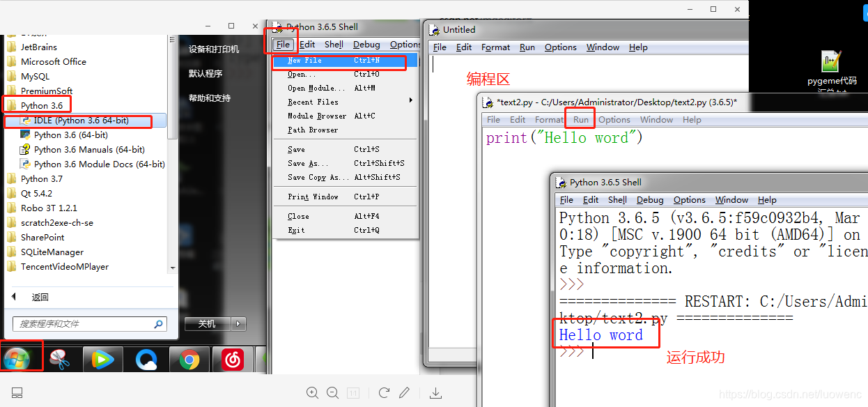The width and height of the screenshot is (868, 407).
Task: Click the 关机 shutdown button
Action: pyautogui.click(x=208, y=324)
